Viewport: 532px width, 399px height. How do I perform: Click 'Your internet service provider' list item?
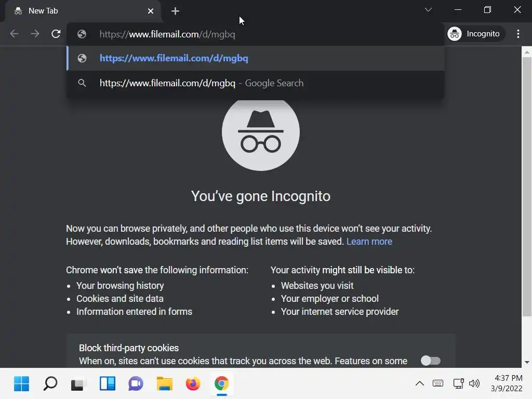340,312
